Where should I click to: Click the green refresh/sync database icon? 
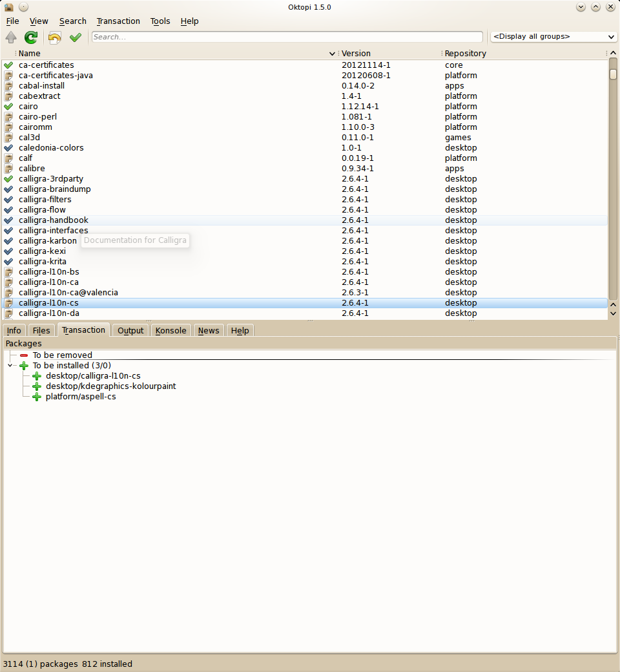[31, 37]
